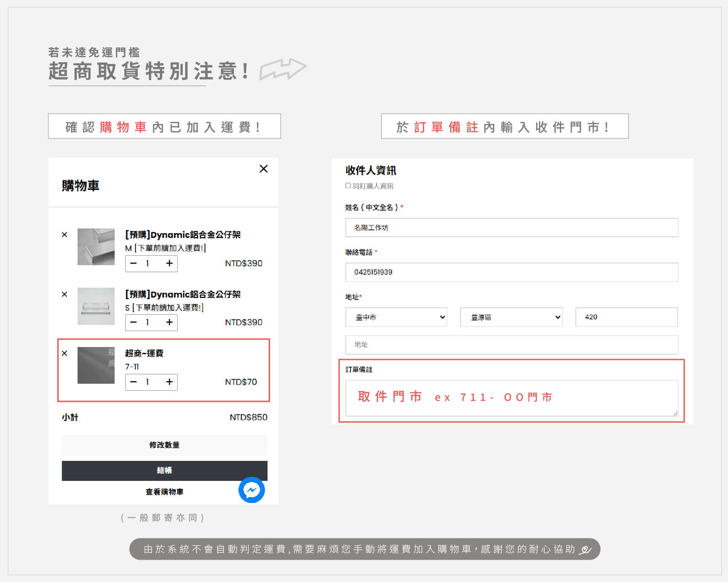Viewport: 728px width, 582px height.
Task: Click the 修改數量 button
Action: (165, 445)
